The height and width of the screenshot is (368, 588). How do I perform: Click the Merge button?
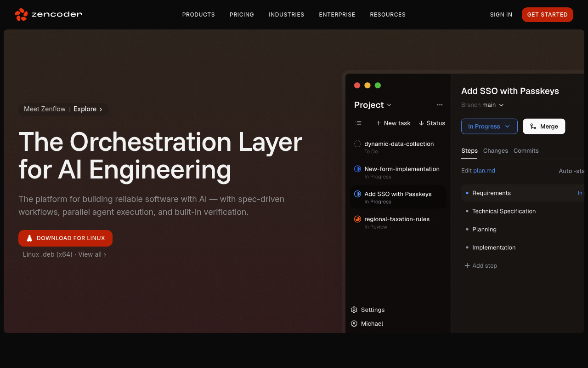[x=544, y=126]
